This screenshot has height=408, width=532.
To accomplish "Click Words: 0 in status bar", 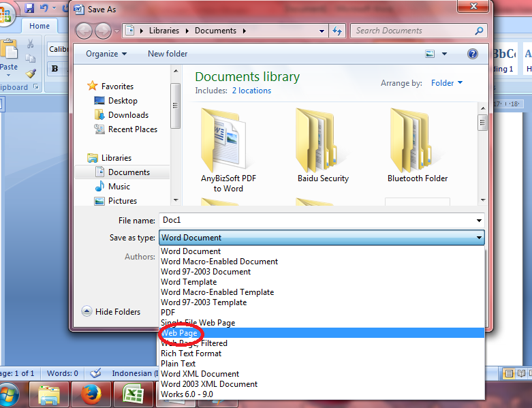I will coord(63,373).
